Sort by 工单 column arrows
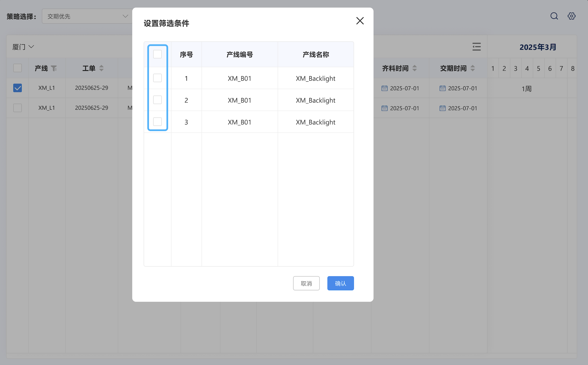Screen dimensions: 588x365 pos(101,68)
